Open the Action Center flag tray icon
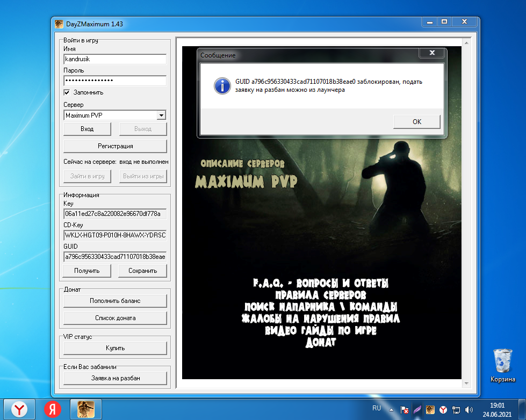Image resolution: width=526 pixels, height=420 pixels. (x=404, y=410)
